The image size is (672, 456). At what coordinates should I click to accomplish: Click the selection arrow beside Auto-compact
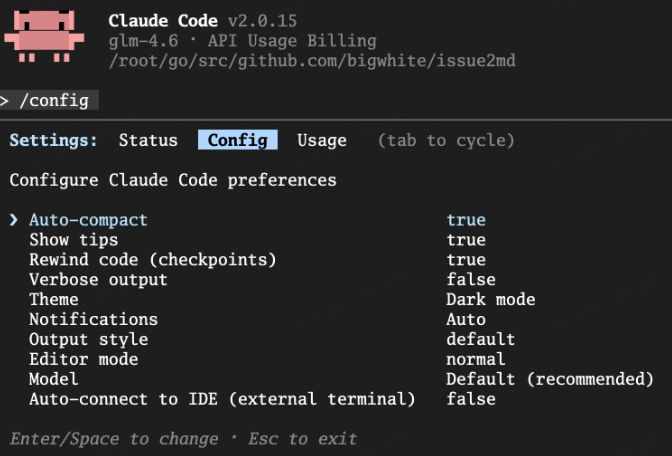14,220
